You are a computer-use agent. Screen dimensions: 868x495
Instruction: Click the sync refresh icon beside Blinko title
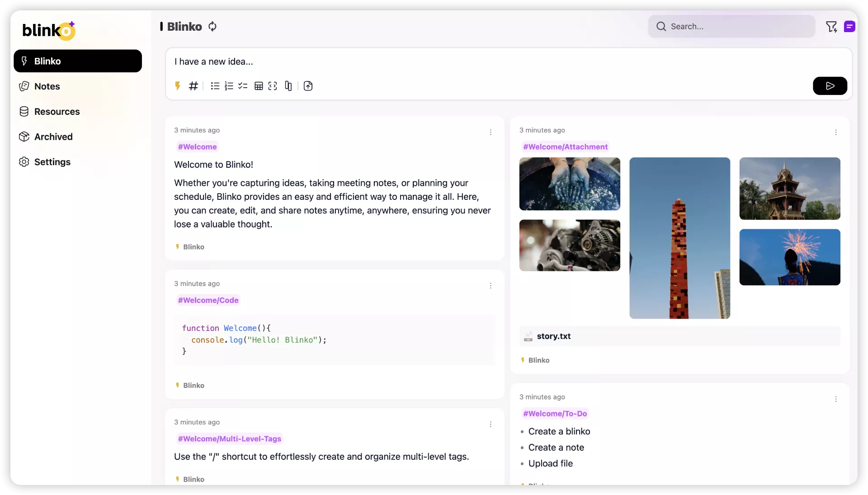(212, 27)
